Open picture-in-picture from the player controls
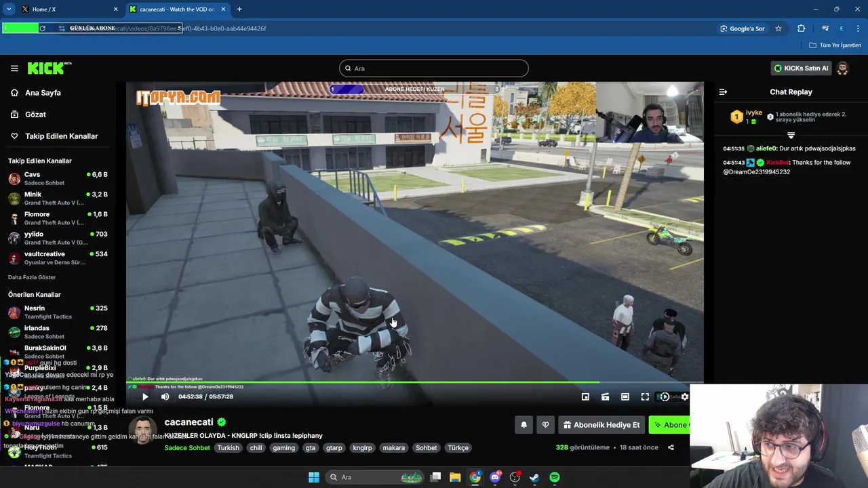This screenshot has height=488, width=868. (x=585, y=396)
